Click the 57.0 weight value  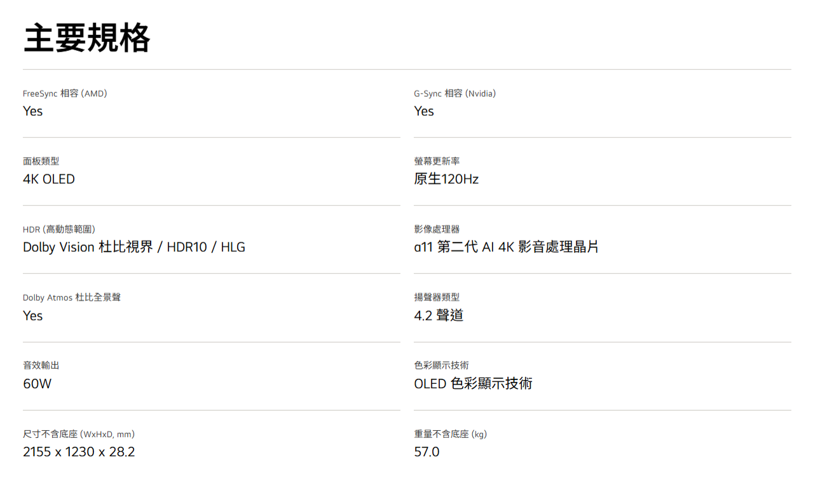[427, 452]
